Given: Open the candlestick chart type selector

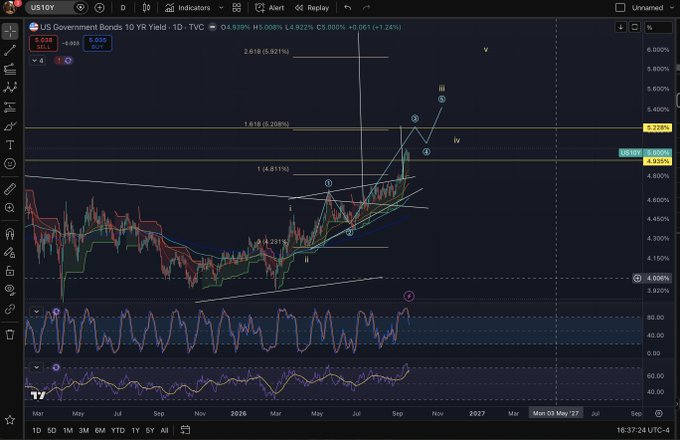Looking at the screenshot, I should coord(147,8).
